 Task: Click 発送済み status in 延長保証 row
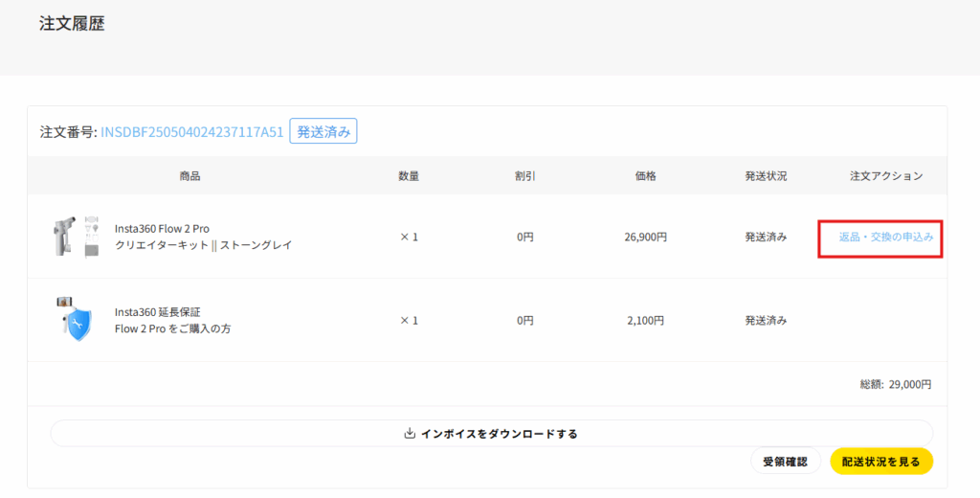[767, 320]
